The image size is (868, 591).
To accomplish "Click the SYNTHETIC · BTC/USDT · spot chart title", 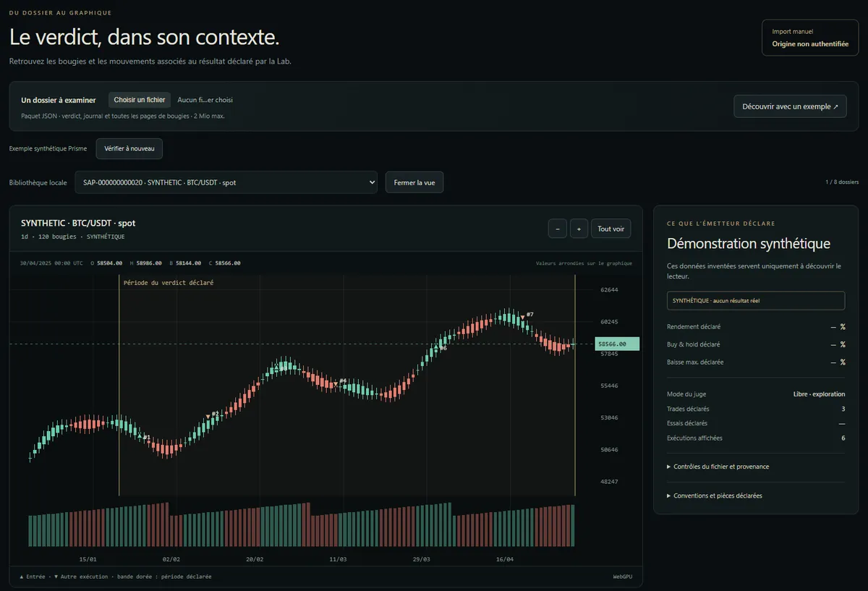I will click(x=78, y=224).
